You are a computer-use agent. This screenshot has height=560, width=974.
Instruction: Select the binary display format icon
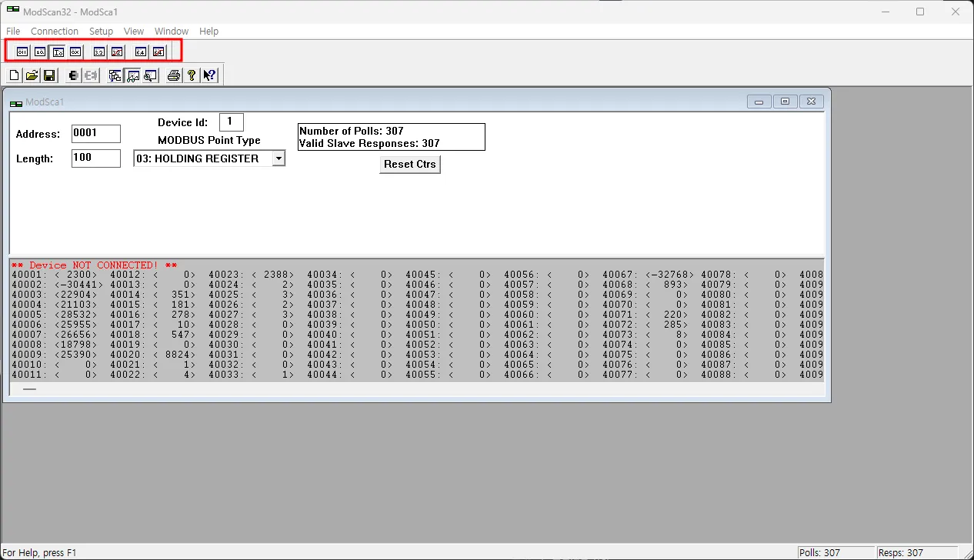coord(22,52)
